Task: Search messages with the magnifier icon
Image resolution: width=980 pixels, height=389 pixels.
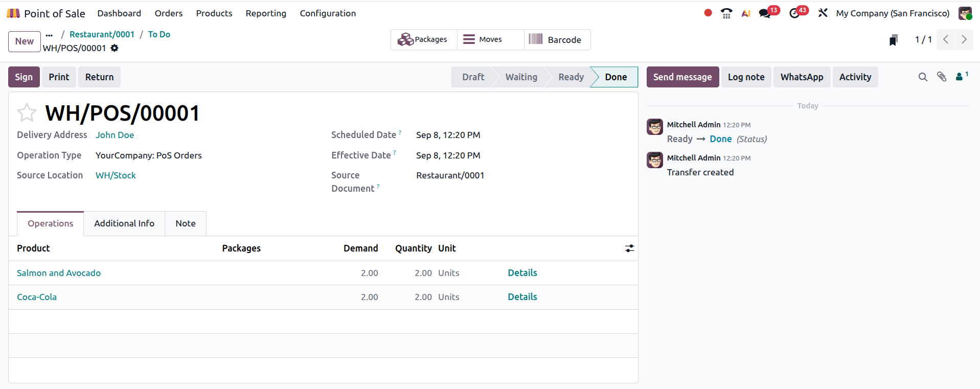Action: (923, 77)
